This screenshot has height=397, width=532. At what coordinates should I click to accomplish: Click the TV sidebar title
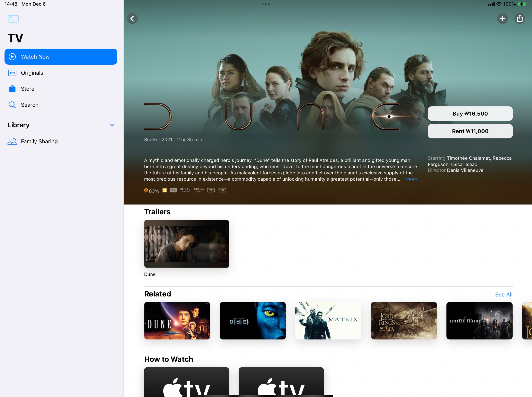click(x=15, y=38)
